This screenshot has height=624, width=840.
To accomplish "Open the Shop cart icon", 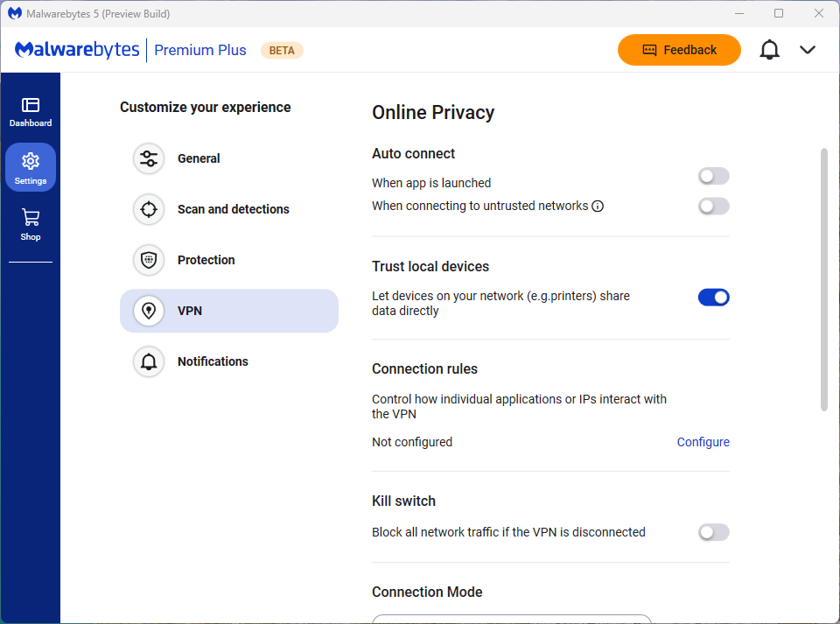I will click(31, 224).
